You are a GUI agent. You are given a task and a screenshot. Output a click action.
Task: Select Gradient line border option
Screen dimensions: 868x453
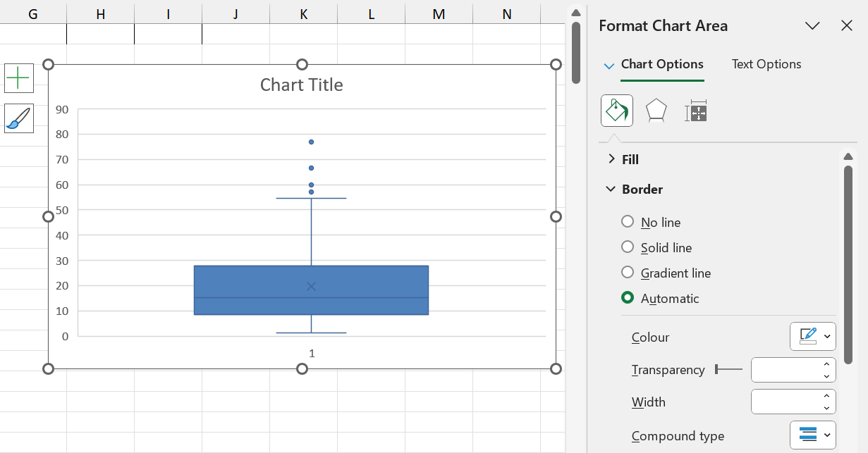click(628, 273)
